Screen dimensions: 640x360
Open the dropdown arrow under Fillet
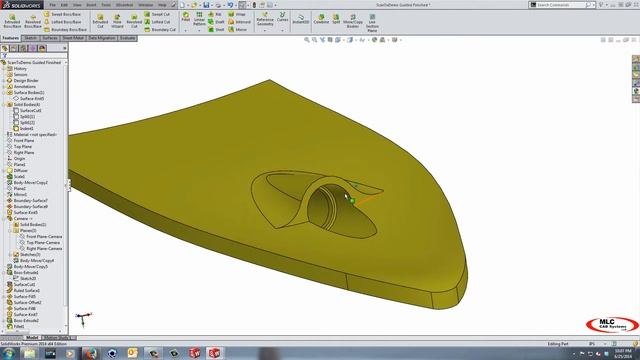point(186,31)
